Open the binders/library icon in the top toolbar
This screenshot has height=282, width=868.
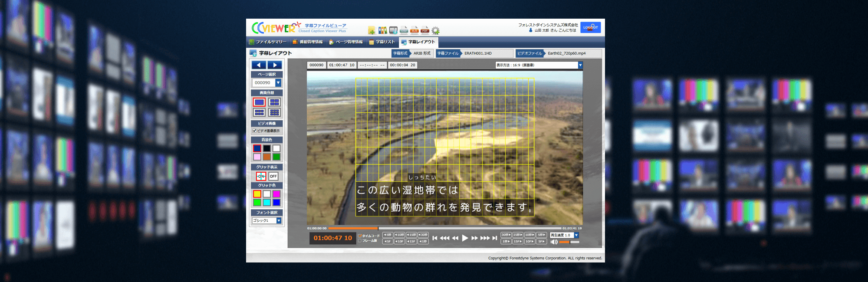(382, 30)
